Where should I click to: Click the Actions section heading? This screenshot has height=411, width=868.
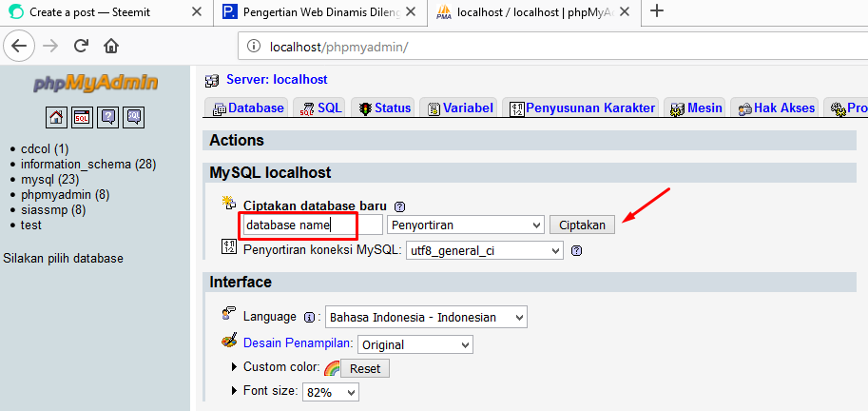click(237, 141)
